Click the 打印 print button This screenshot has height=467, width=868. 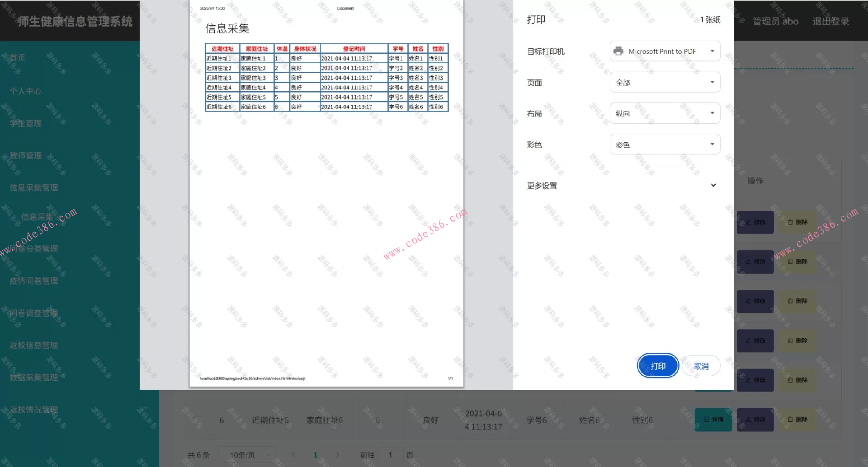658,365
